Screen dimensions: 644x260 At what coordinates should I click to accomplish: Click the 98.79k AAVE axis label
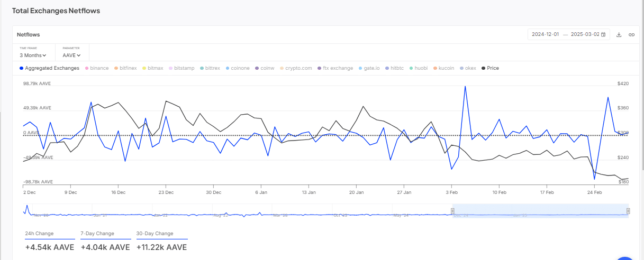click(x=37, y=83)
